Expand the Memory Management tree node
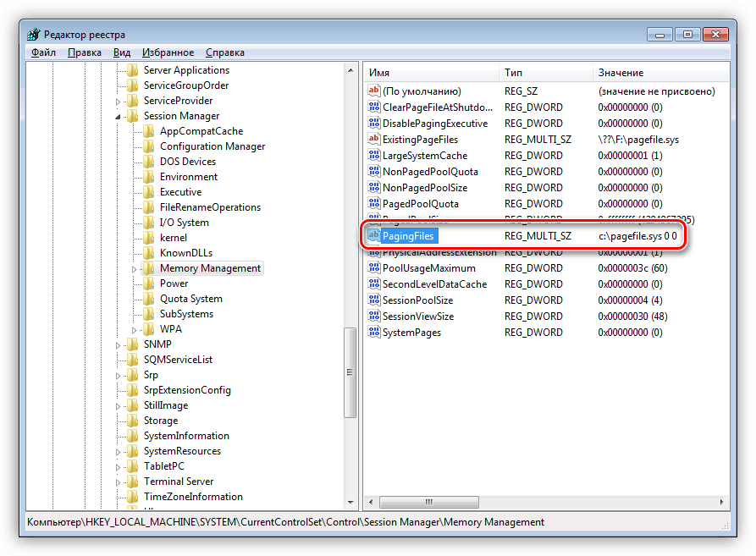756x556 pixels. tap(135, 269)
